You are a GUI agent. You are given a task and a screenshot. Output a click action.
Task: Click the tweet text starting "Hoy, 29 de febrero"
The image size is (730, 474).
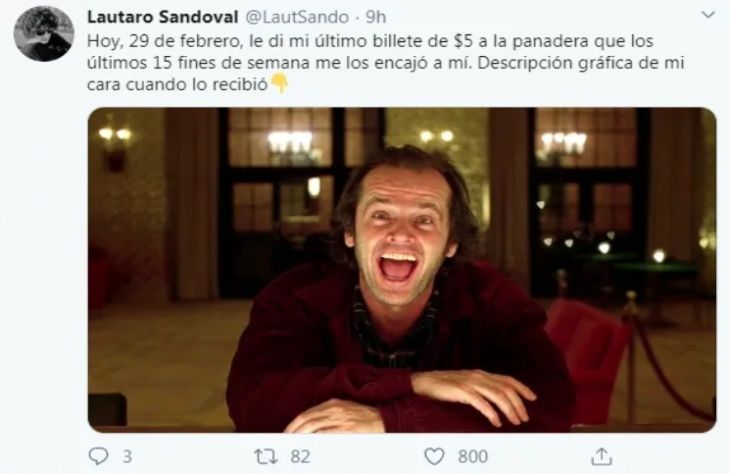click(385, 63)
